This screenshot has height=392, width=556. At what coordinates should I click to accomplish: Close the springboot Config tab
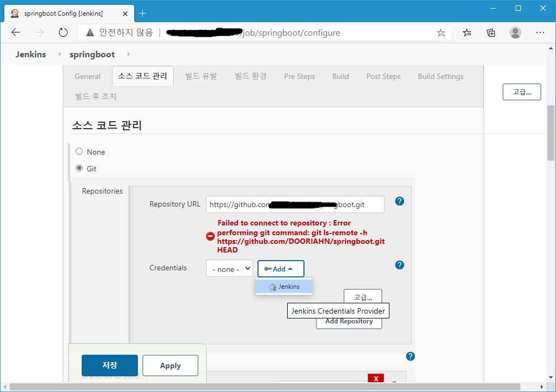click(x=125, y=14)
